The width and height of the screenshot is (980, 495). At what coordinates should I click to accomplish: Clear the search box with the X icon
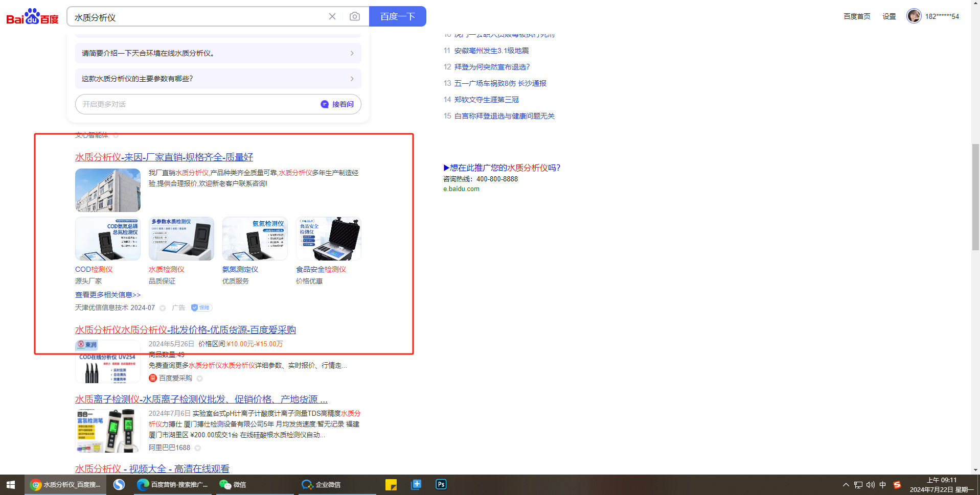point(332,16)
